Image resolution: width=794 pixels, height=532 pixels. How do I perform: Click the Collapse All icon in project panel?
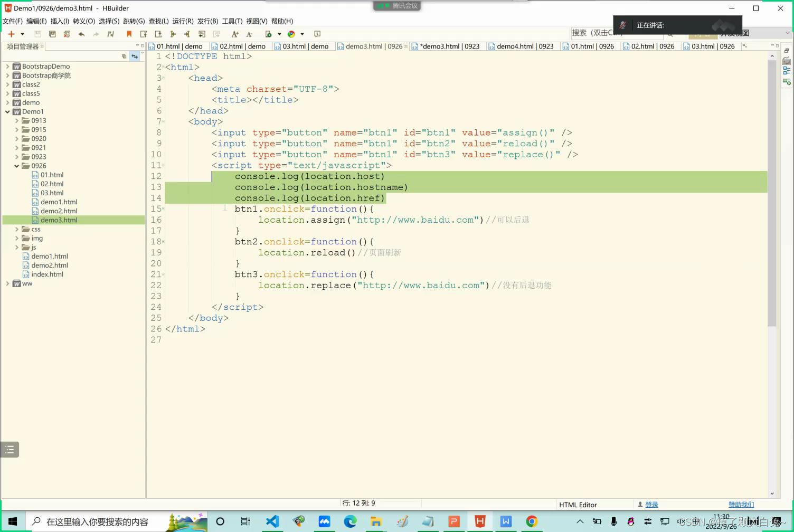click(x=124, y=56)
